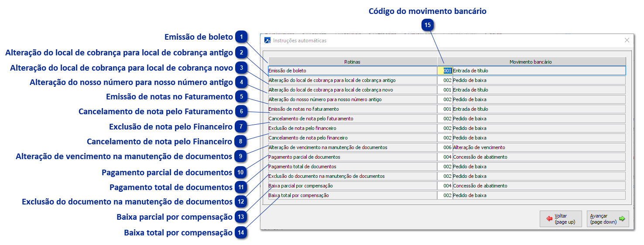The image size is (644, 245).
Task: Click the numbered callout badge 12
Action: [x=241, y=202]
